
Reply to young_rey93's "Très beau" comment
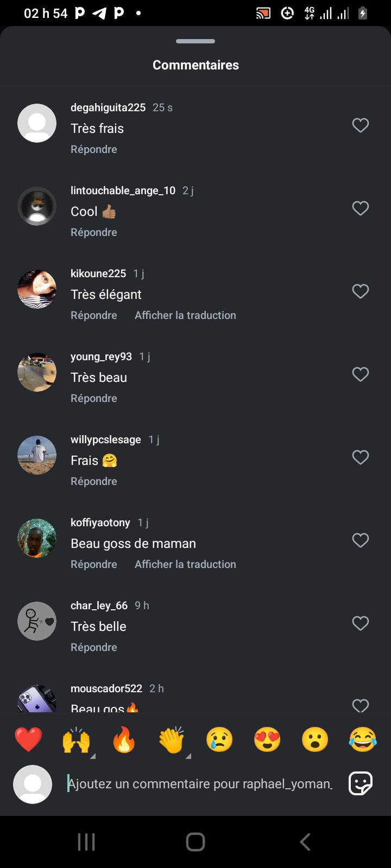pyautogui.click(x=94, y=398)
